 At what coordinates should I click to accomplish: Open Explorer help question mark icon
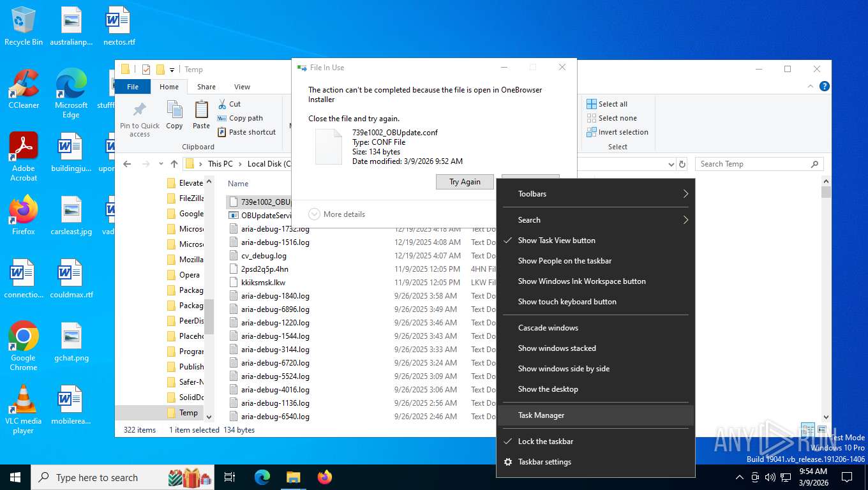tap(824, 86)
